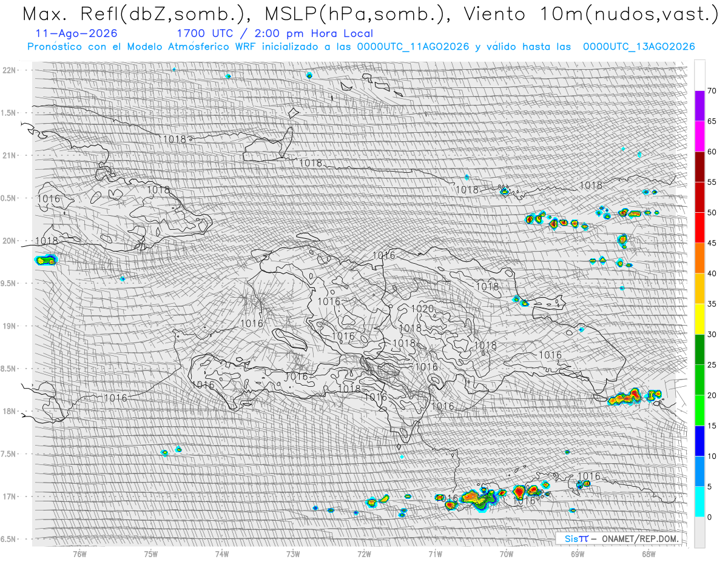Click the yellow 30-35 dBZ colorbar segment
This screenshot has width=728, height=562.
[x=699, y=319]
